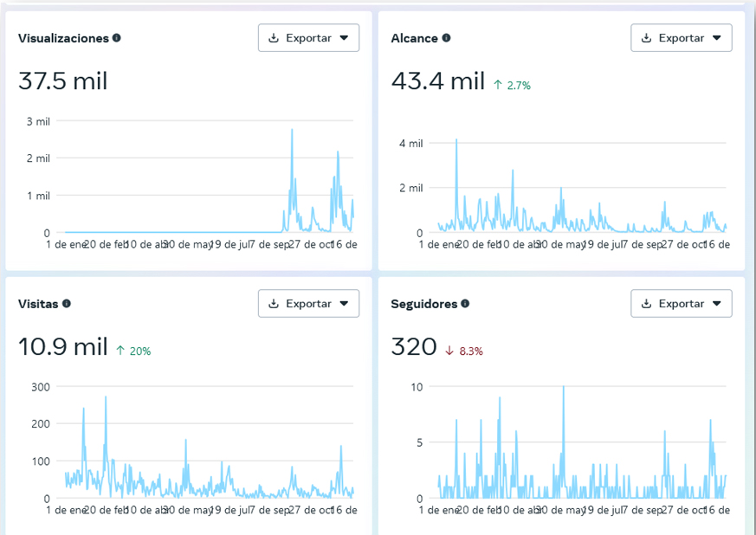
Task: Open the Seguidores Exportar dropdown arrow
Action: (717, 303)
